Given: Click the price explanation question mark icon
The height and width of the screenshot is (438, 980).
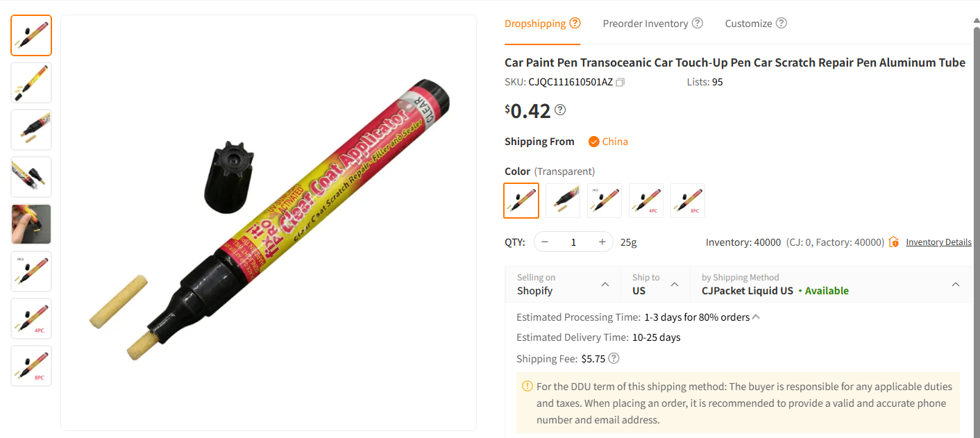Looking at the screenshot, I should pos(560,109).
